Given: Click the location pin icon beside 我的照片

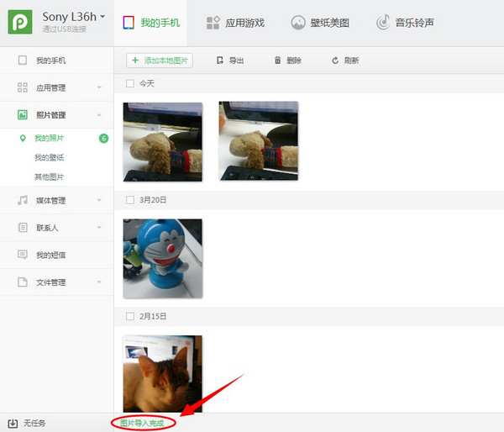Looking at the screenshot, I should (x=23, y=139).
